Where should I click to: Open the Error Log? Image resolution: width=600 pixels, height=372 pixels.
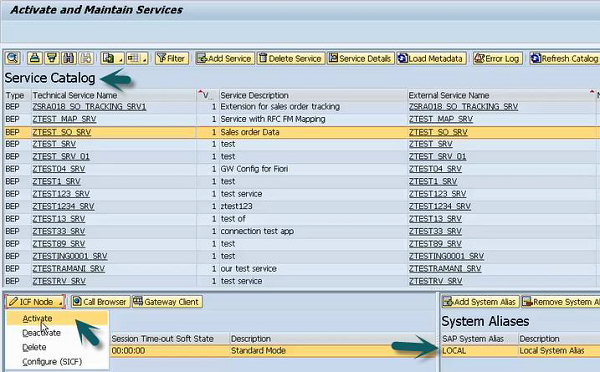coord(497,58)
